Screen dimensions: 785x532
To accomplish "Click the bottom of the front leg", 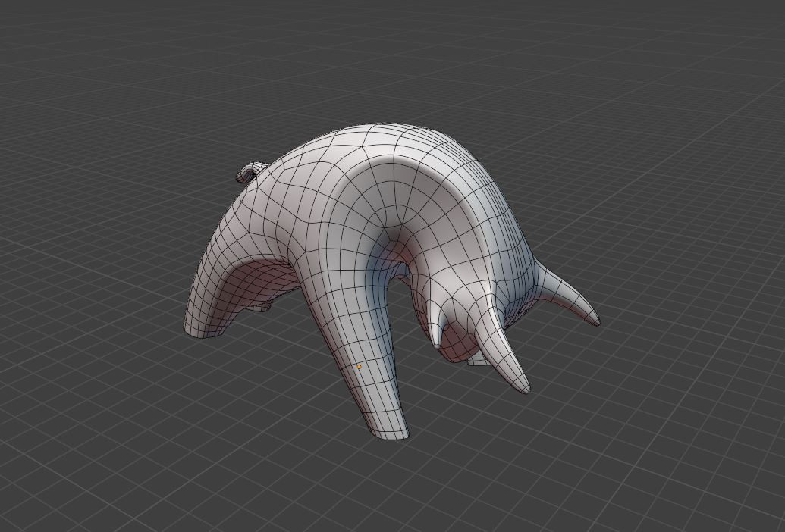I will [x=391, y=433].
